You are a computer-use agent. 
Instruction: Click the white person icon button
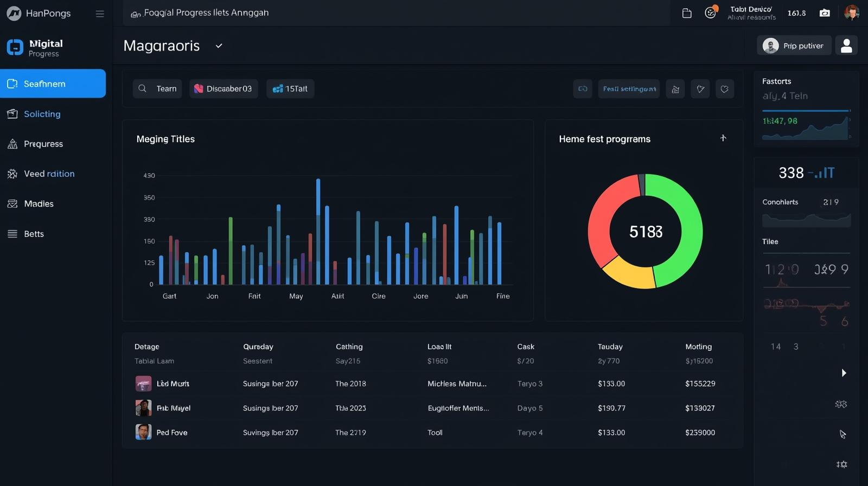click(x=846, y=46)
